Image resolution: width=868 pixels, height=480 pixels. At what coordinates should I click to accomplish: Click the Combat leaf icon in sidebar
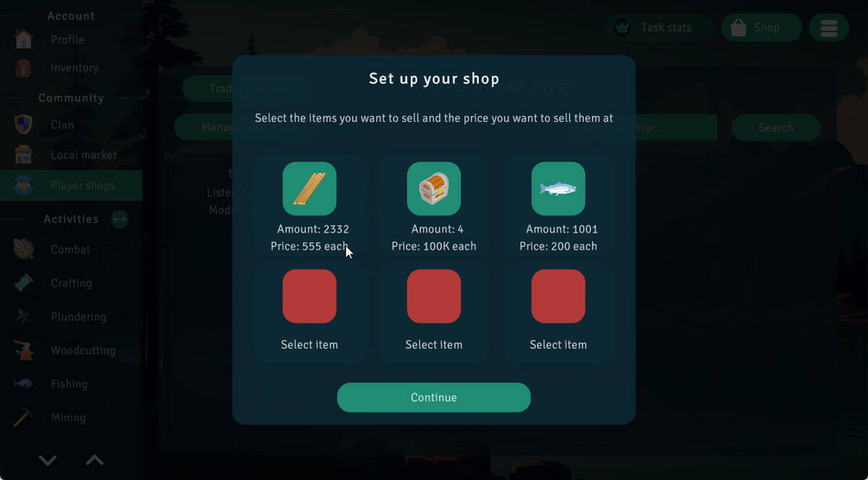point(24,249)
